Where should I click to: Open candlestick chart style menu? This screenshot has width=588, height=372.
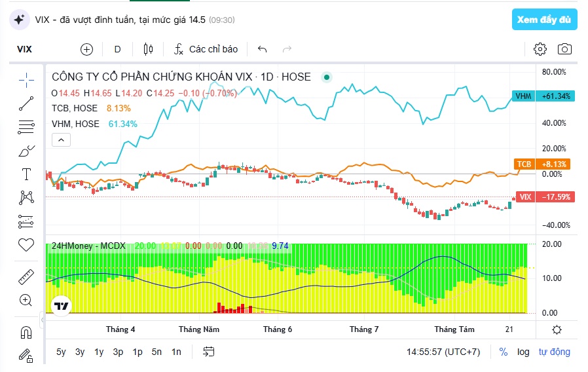pos(149,49)
